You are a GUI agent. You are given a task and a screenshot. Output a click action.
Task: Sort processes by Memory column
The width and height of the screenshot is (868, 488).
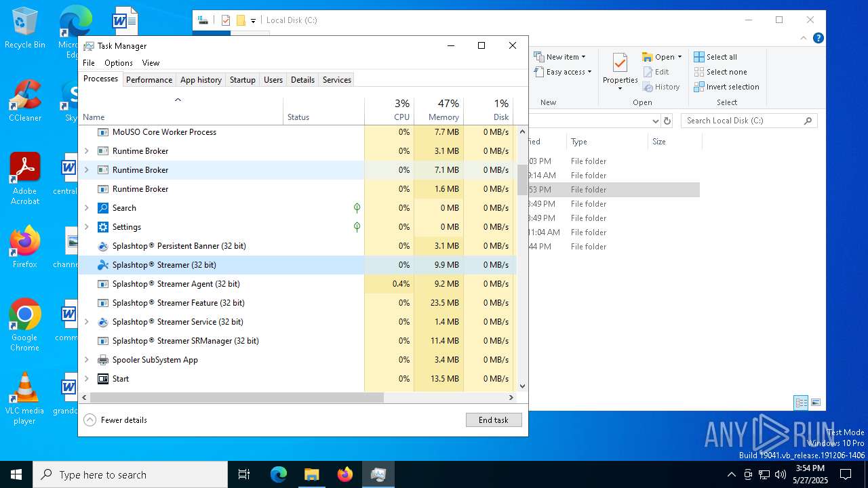click(439, 110)
